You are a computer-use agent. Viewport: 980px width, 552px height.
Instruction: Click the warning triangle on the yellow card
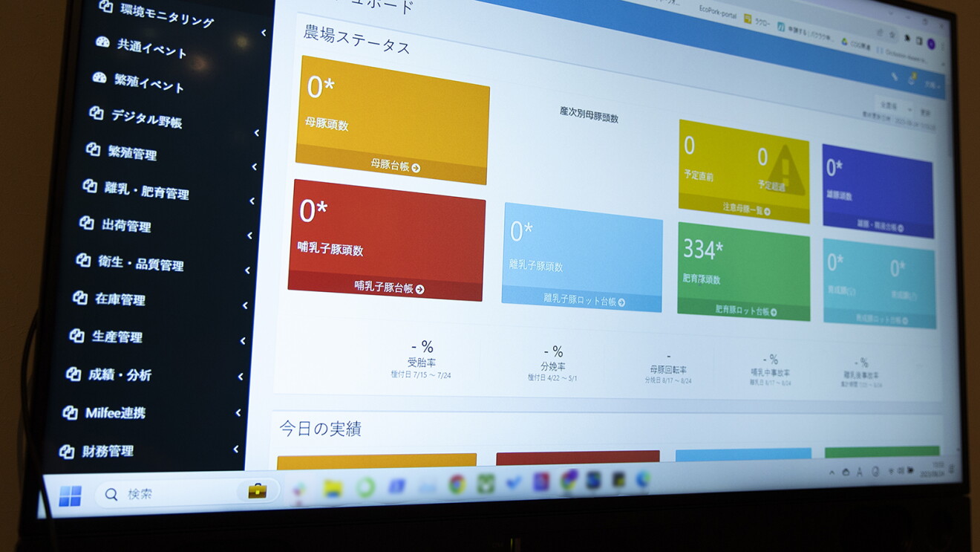pyautogui.click(x=787, y=170)
